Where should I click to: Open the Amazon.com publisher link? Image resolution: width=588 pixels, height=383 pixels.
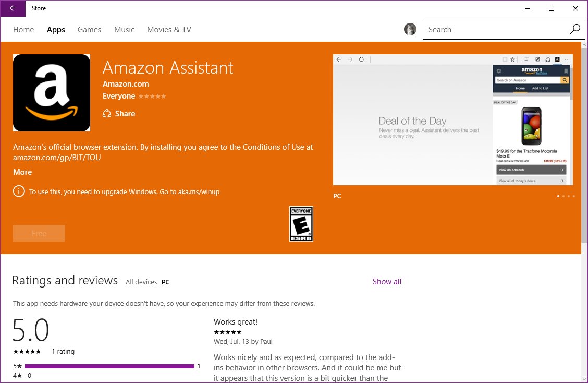click(x=126, y=84)
